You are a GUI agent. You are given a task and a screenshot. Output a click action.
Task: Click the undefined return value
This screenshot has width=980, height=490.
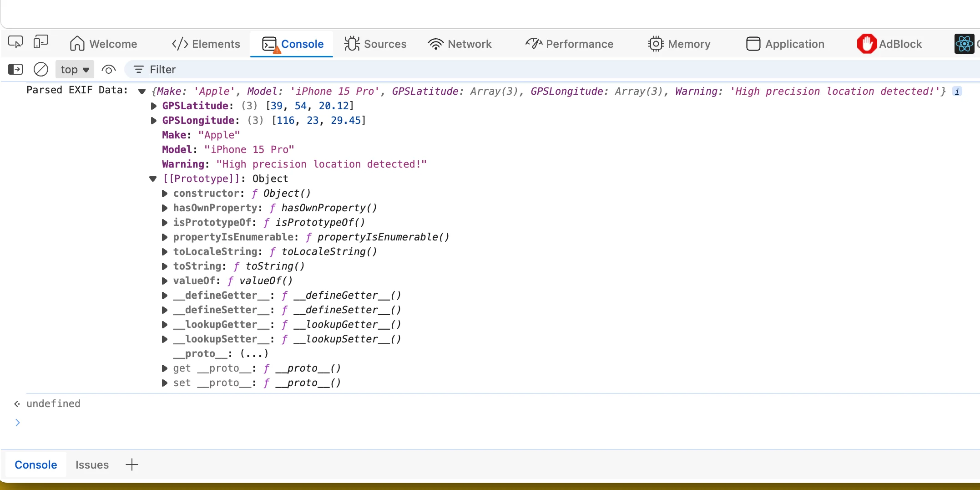53,403
